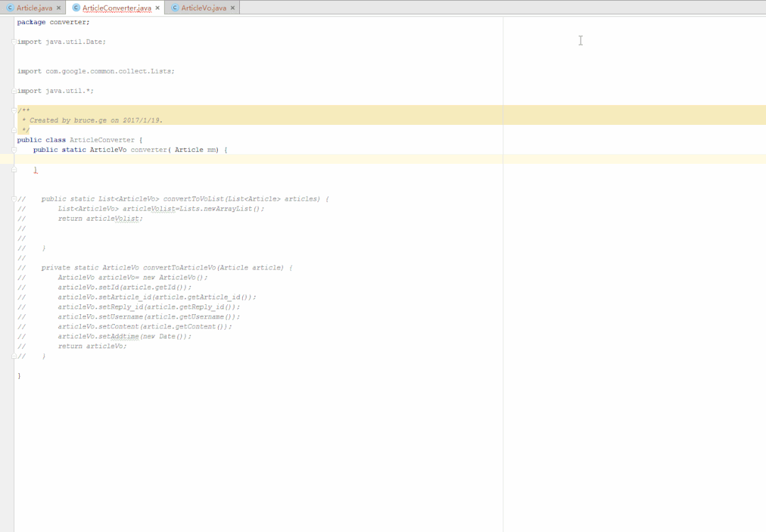766x532 pixels.
Task: Place cursor on the package converter line
Action: 53,22
